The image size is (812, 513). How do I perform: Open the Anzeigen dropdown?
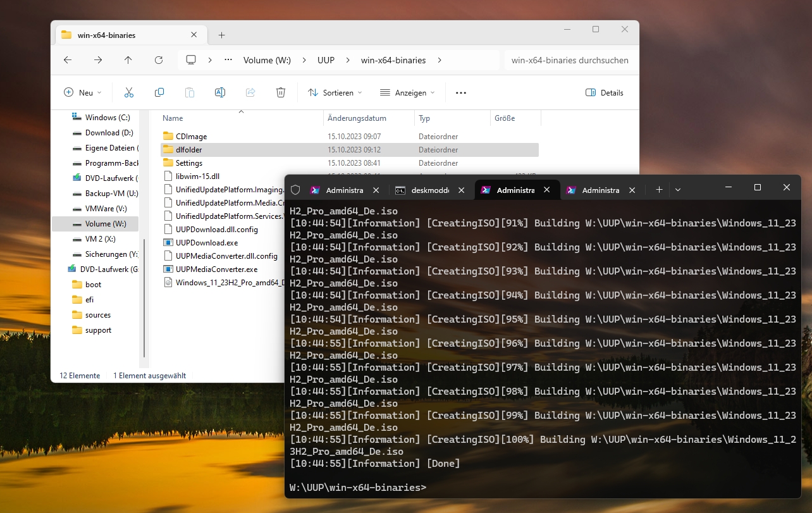pyautogui.click(x=407, y=92)
